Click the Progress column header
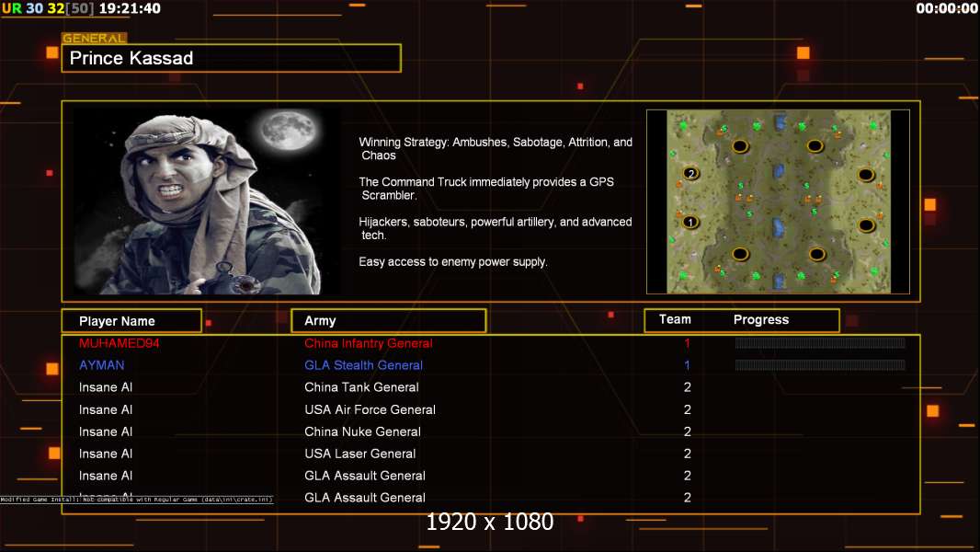Screen dimensions: 980x552 point(761,319)
